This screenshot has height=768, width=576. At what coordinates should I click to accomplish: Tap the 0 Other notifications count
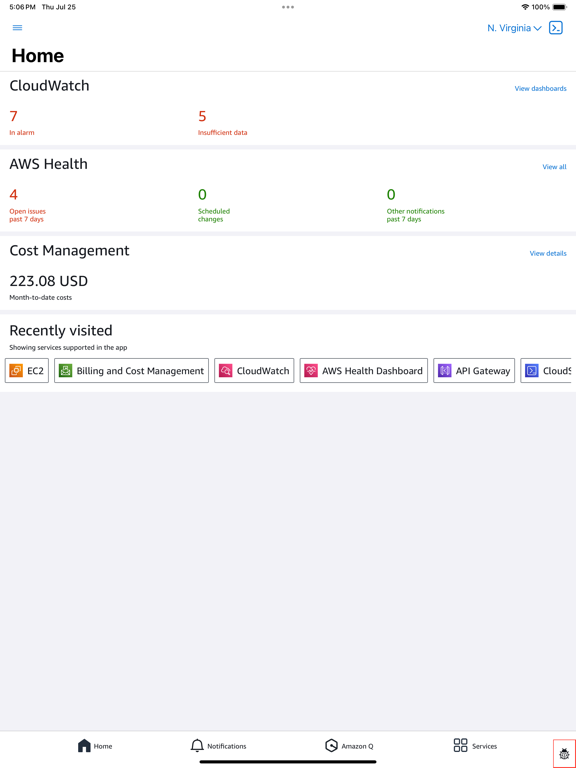coord(415,205)
